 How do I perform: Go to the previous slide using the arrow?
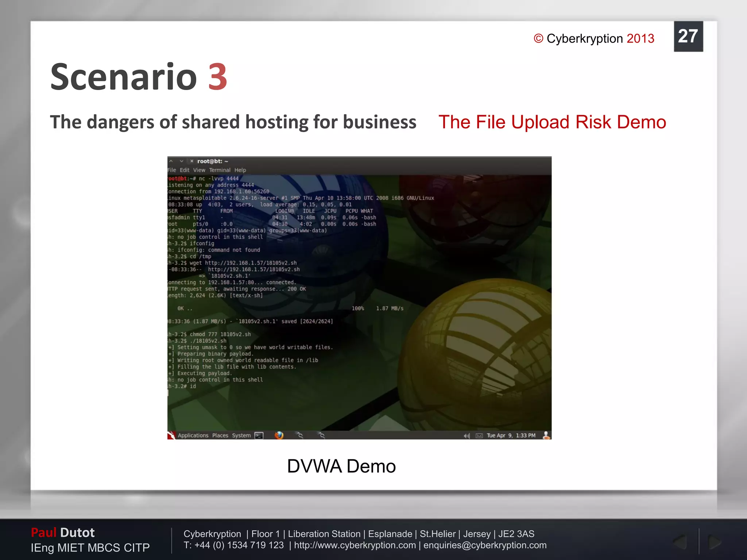pos(680,542)
